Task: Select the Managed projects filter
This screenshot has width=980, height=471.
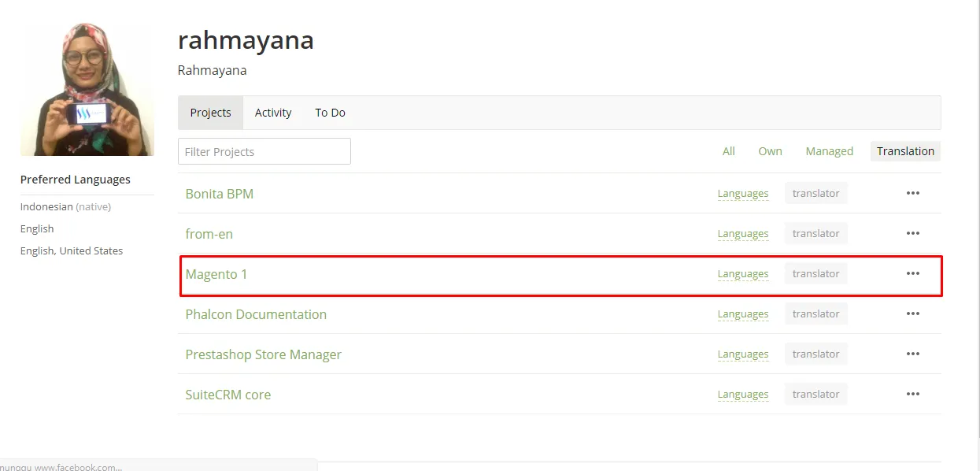Action: point(830,151)
